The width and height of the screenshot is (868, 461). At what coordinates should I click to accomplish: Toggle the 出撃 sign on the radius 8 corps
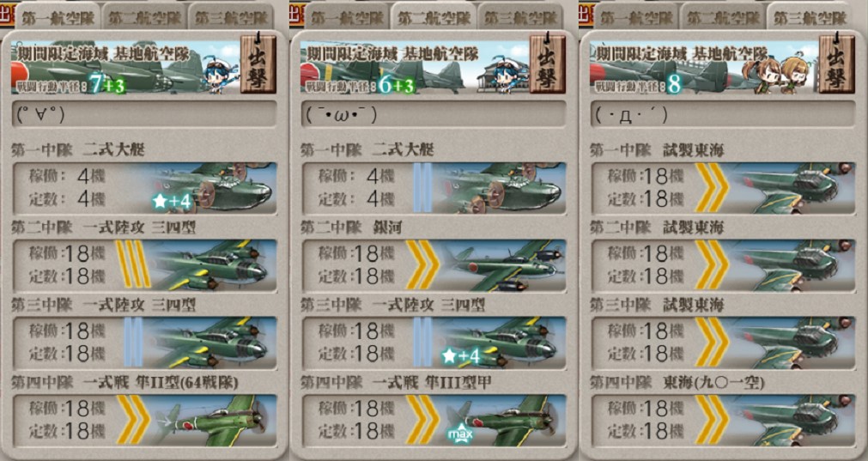[837, 63]
